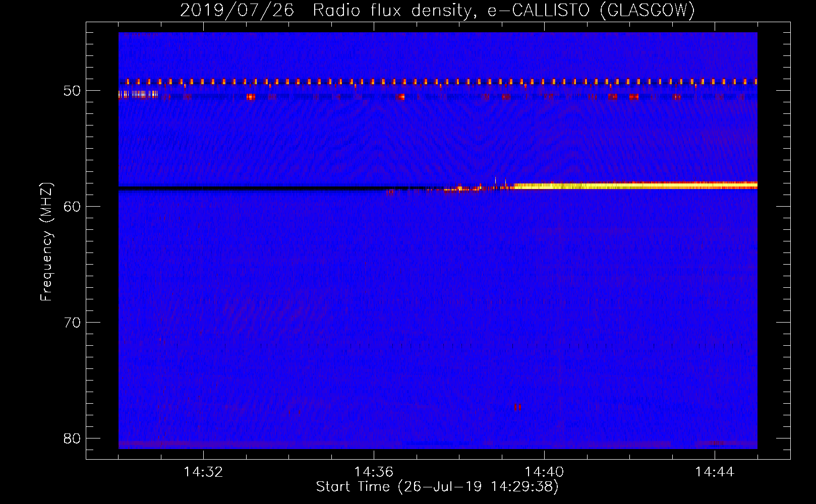Click the 14:44 time tick label
This screenshot has height=504, width=816.
click(x=715, y=472)
